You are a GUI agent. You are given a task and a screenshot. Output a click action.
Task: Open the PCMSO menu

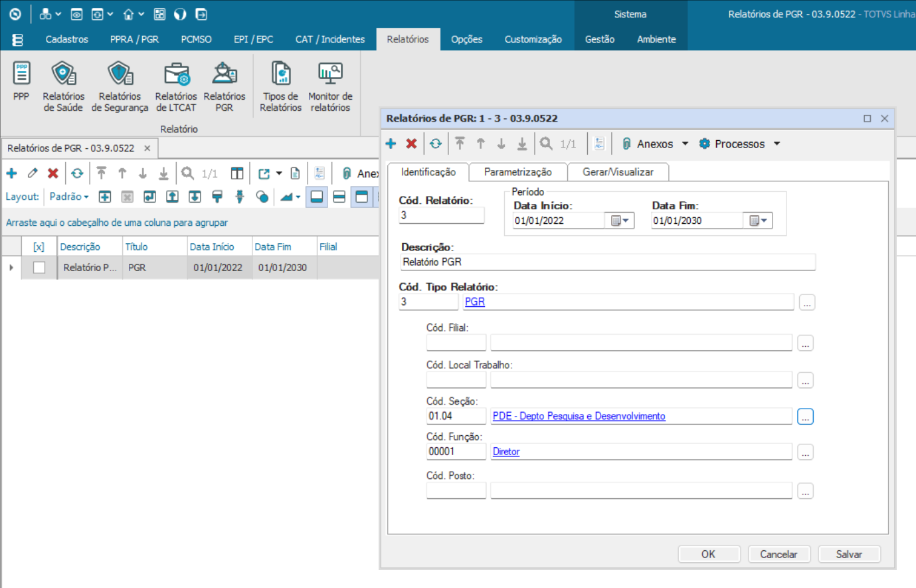point(196,39)
